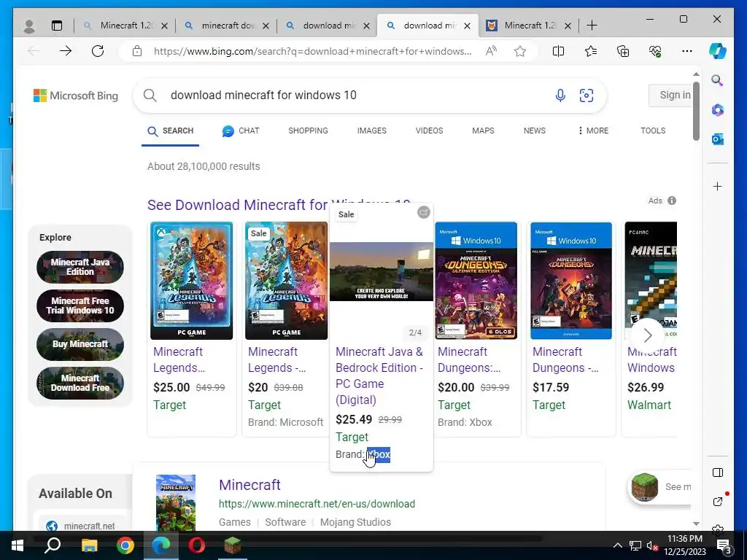This screenshot has width=747, height=560.
Task: Open File Explorer from the taskbar
Action: click(x=89, y=545)
